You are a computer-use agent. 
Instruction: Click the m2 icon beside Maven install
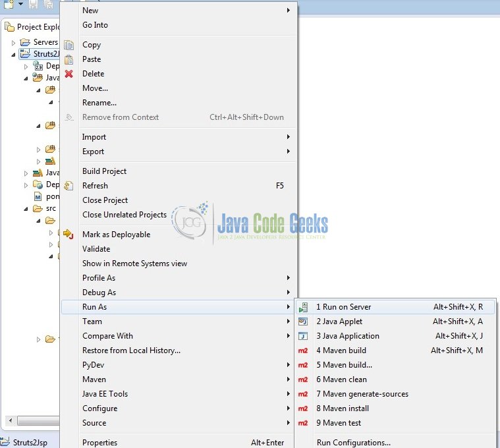pyautogui.click(x=303, y=408)
